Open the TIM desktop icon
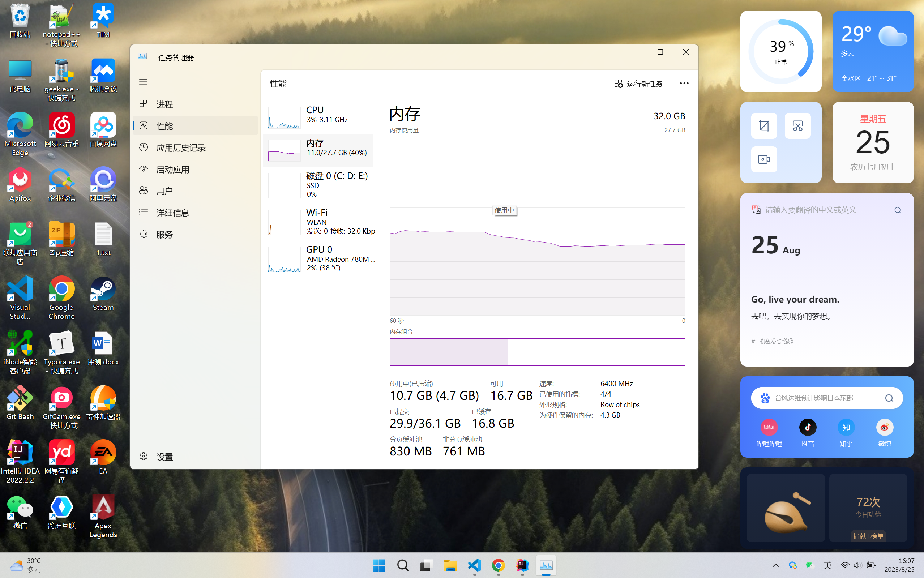This screenshot has height=578, width=924. pyautogui.click(x=103, y=21)
